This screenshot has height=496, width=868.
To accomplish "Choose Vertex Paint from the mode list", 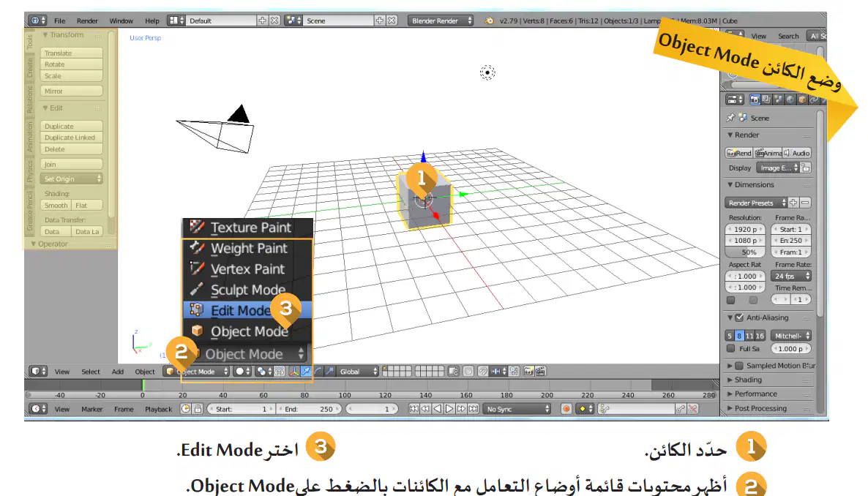I will [247, 269].
